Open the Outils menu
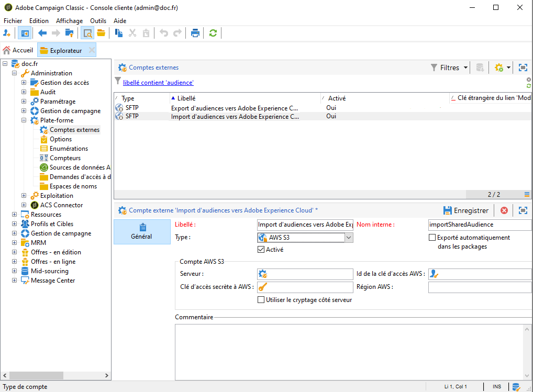The height and width of the screenshot is (392, 533). pyautogui.click(x=98, y=21)
